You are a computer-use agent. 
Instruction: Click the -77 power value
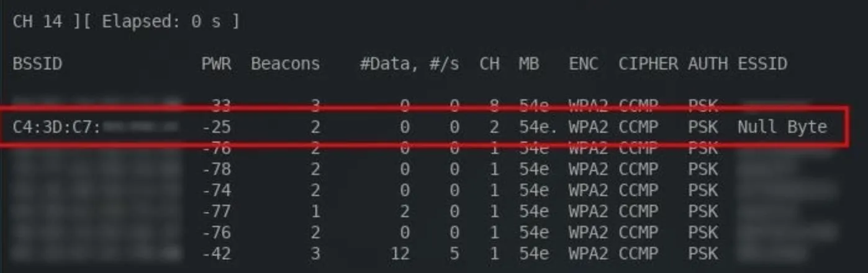point(216,212)
